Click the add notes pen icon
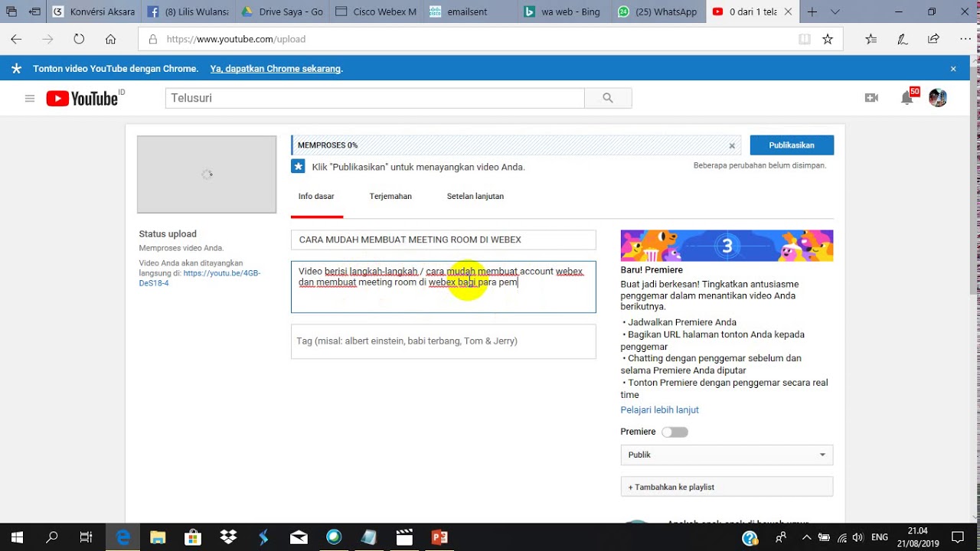 pos(903,39)
